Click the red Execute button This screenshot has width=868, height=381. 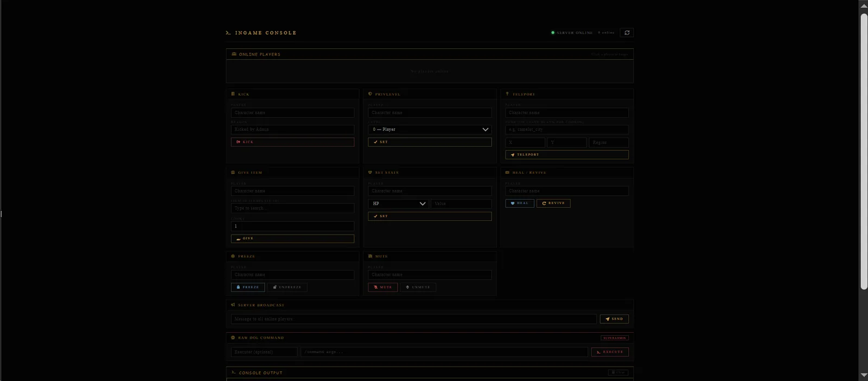(x=610, y=352)
